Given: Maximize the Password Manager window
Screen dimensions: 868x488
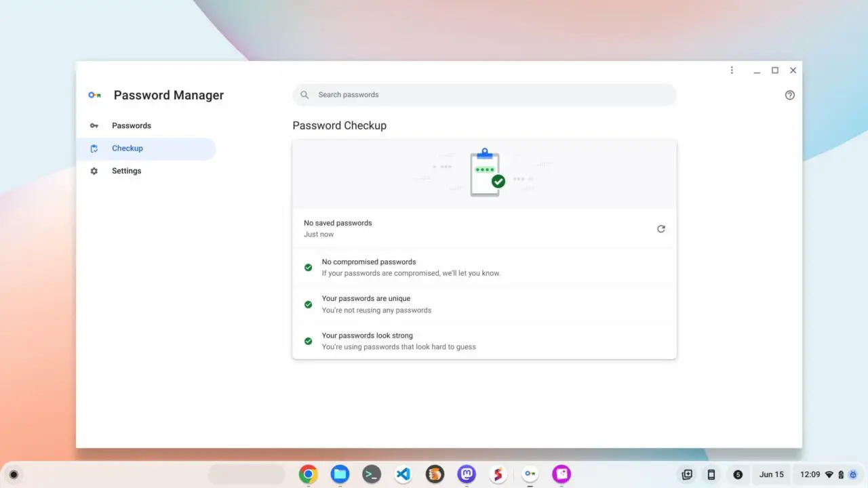Looking at the screenshot, I should coord(775,70).
